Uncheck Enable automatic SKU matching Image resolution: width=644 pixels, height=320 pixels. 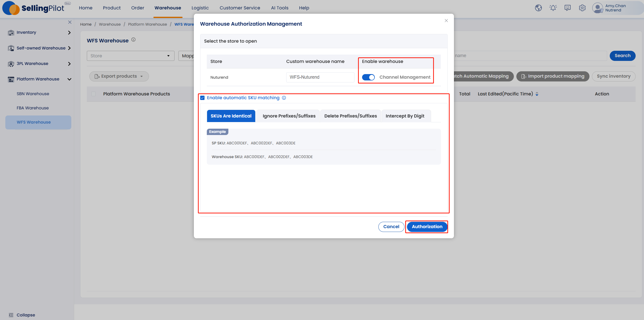[x=202, y=98]
